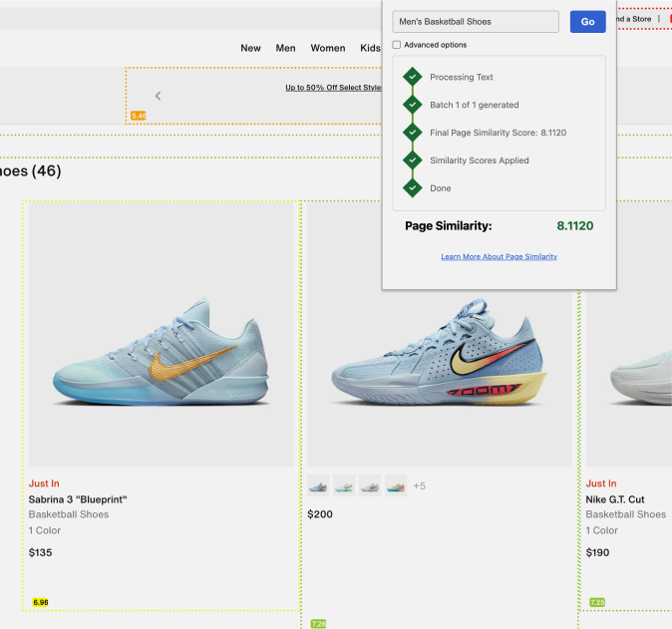
Task: Click the 7.26 similarity score badge
Action: [x=318, y=624]
